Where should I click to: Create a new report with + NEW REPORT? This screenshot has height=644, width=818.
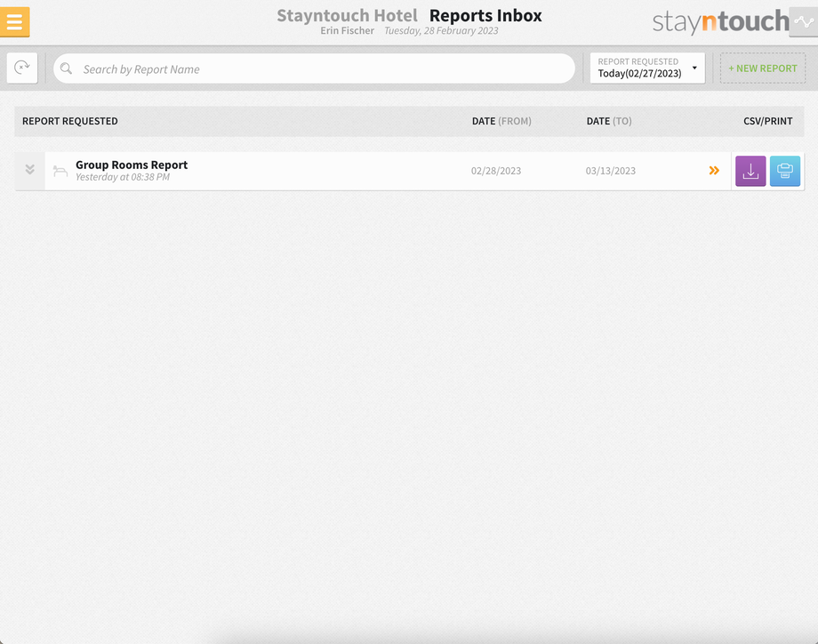(763, 68)
